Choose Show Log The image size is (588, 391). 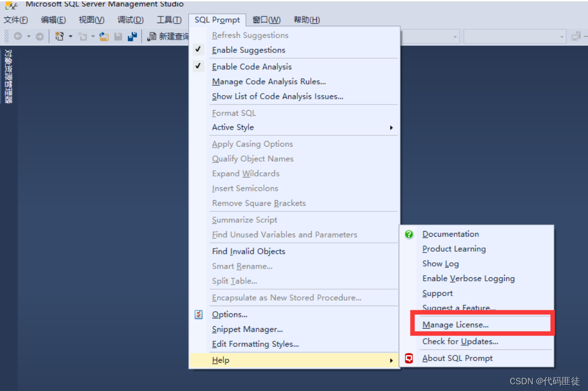tap(440, 264)
